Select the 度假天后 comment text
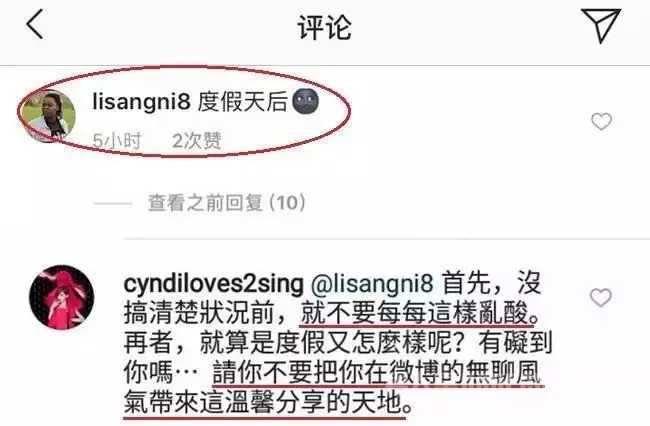 (243, 102)
